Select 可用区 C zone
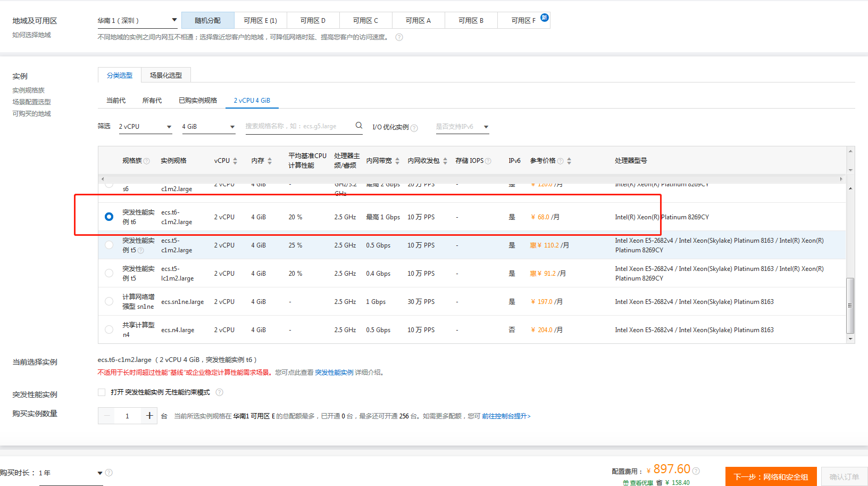The height and width of the screenshot is (486, 868). 365,20
